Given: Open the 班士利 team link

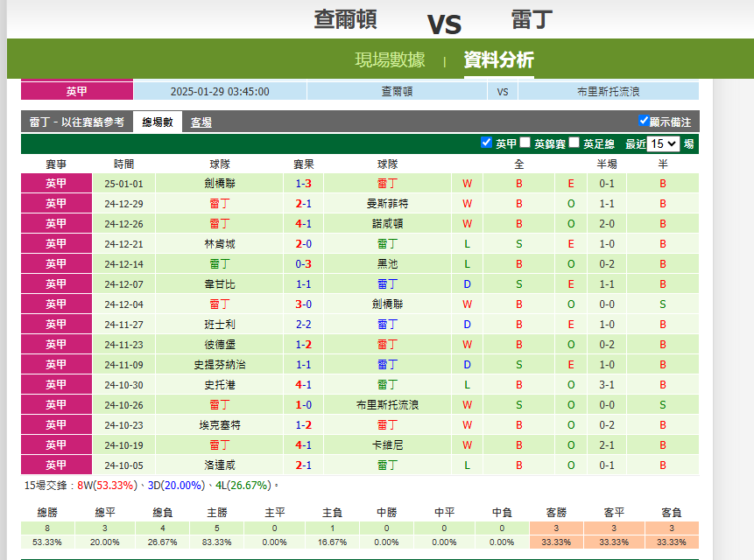Looking at the screenshot, I should click(x=220, y=325).
